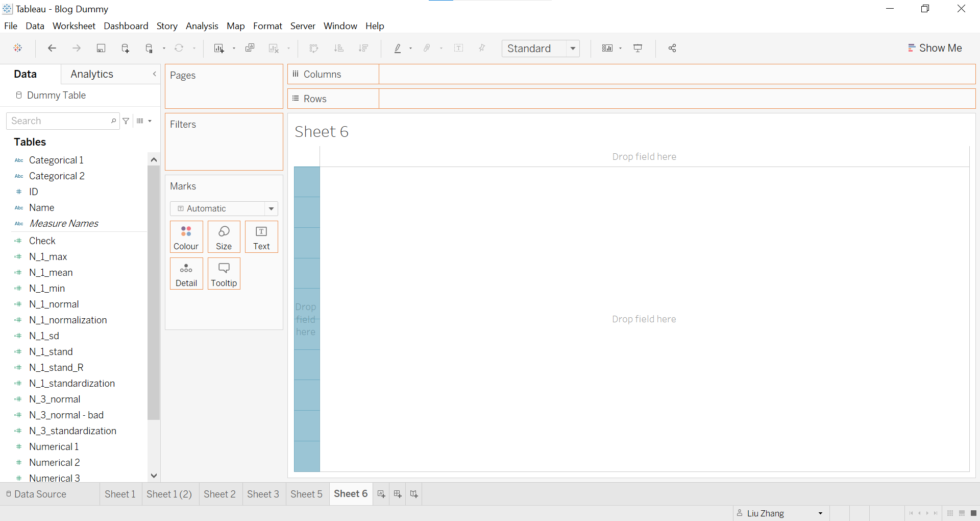Screen dimensions: 980x521
Task: Open the new worksheet dropdown arrow
Action: (234, 49)
